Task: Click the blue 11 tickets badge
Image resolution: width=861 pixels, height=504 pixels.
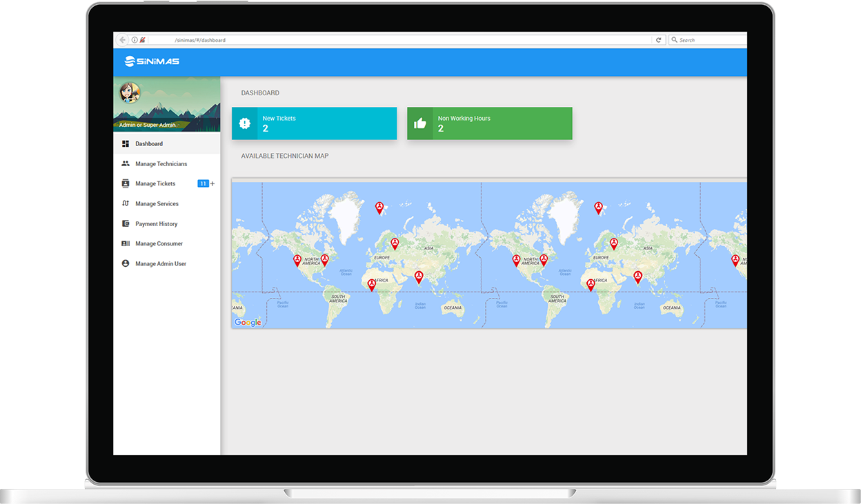Action: [x=203, y=183]
